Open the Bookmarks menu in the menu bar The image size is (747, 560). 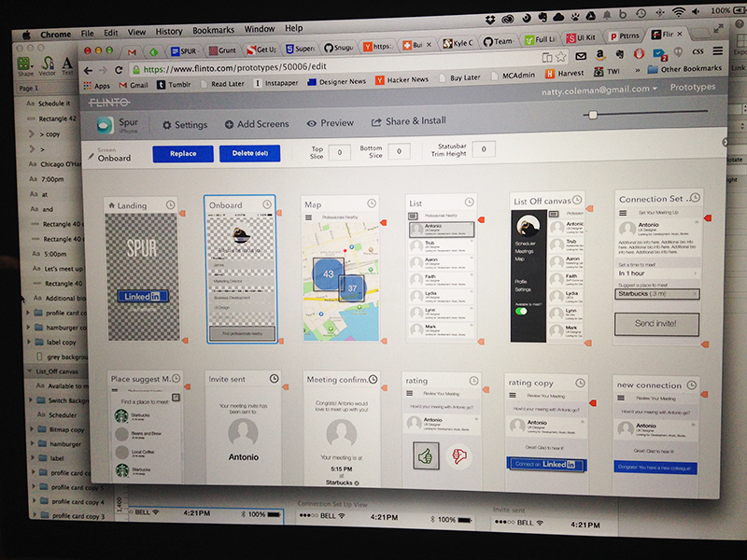click(x=213, y=30)
